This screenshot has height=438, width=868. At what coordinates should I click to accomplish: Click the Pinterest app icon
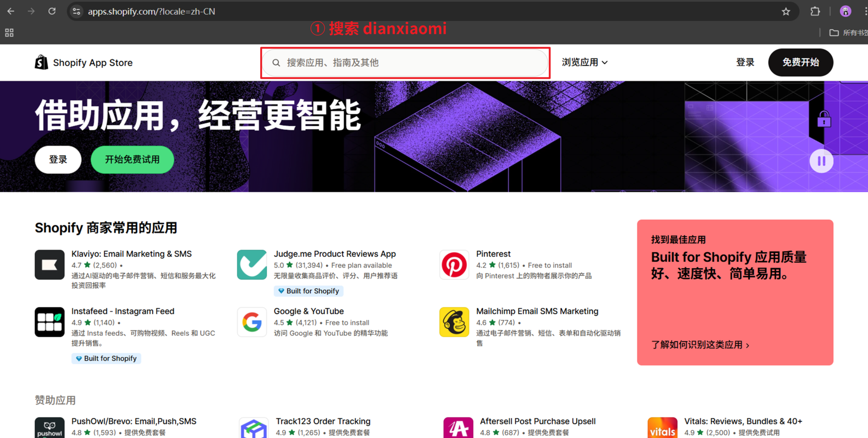coord(454,265)
